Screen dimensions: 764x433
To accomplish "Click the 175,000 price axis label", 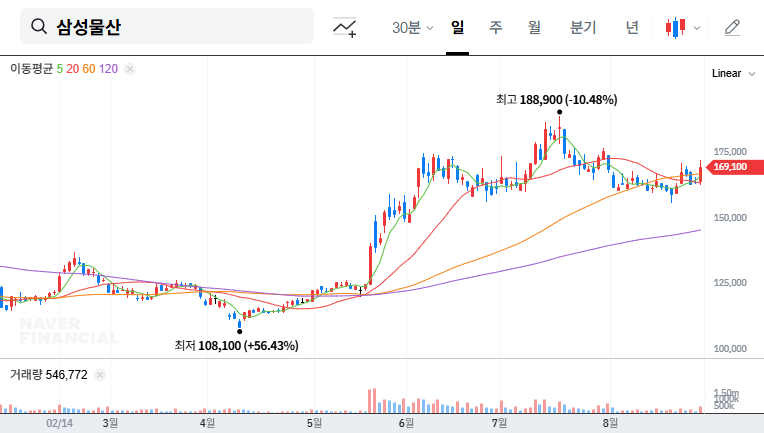I will tap(730, 152).
